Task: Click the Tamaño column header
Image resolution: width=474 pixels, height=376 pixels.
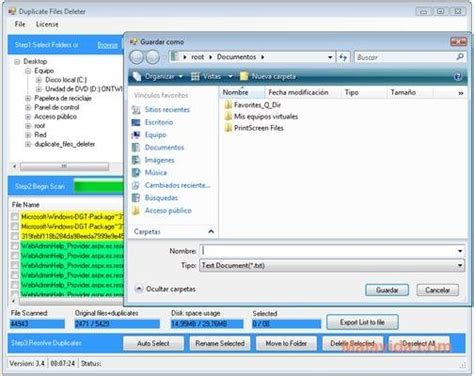Action: pyautogui.click(x=410, y=92)
